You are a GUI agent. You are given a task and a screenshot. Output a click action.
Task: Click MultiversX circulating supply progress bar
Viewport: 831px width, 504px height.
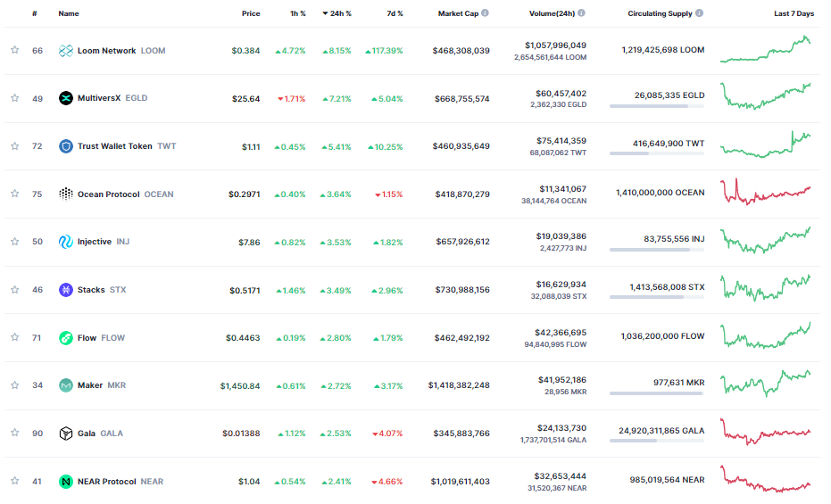pos(657,106)
